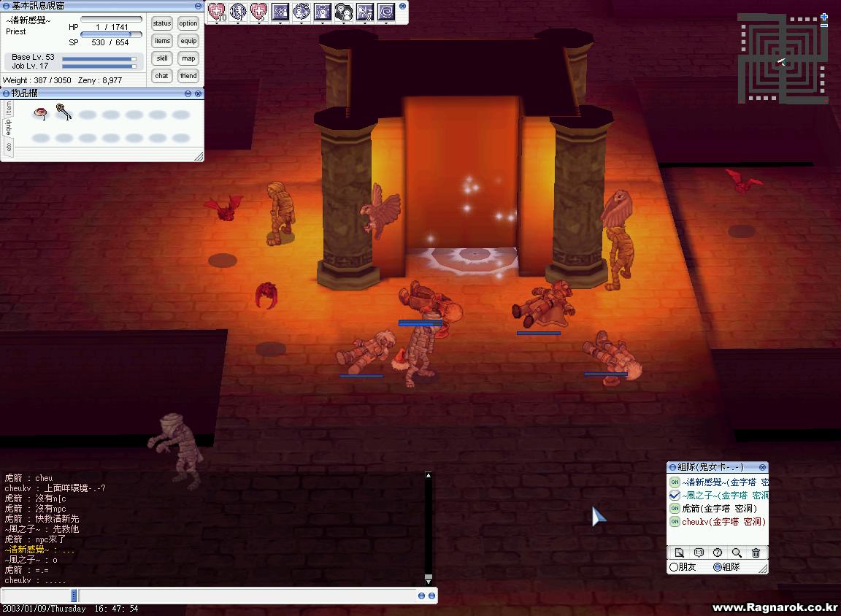Open dropdown under second hotbar skill
The height and width of the screenshot is (616, 841).
point(237,23)
